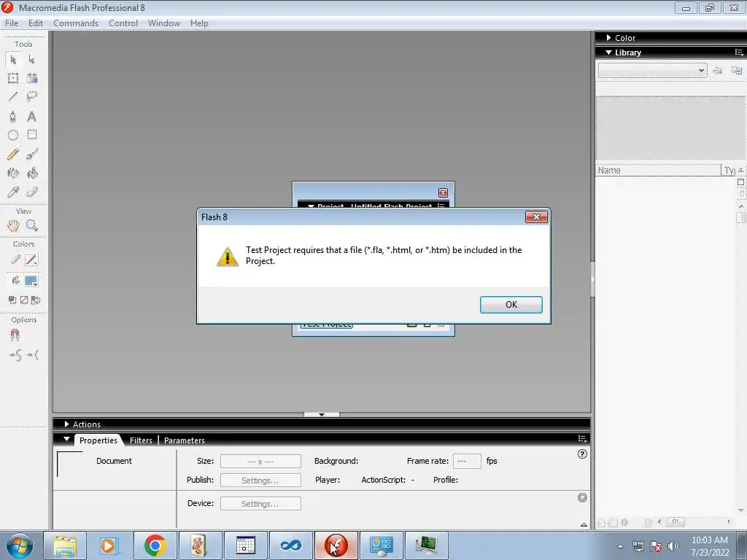Select the Brush tool

(32, 154)
